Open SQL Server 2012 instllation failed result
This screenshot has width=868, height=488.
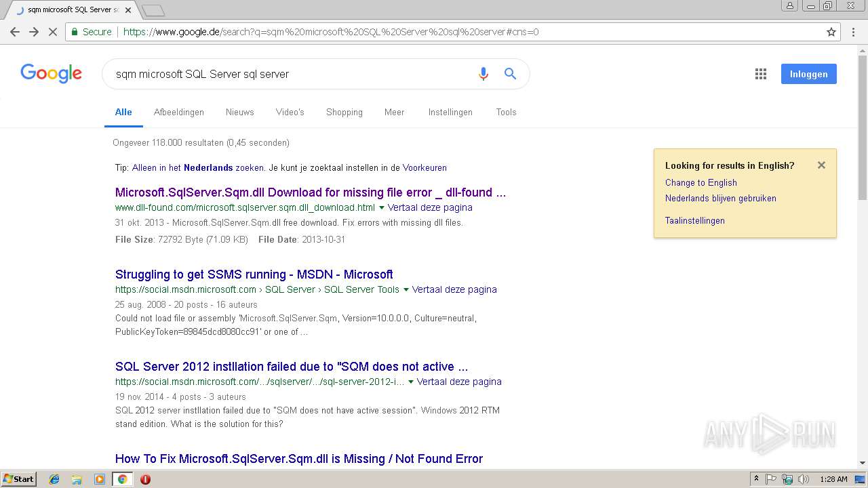pyautogui.click(x=292, y=367)
